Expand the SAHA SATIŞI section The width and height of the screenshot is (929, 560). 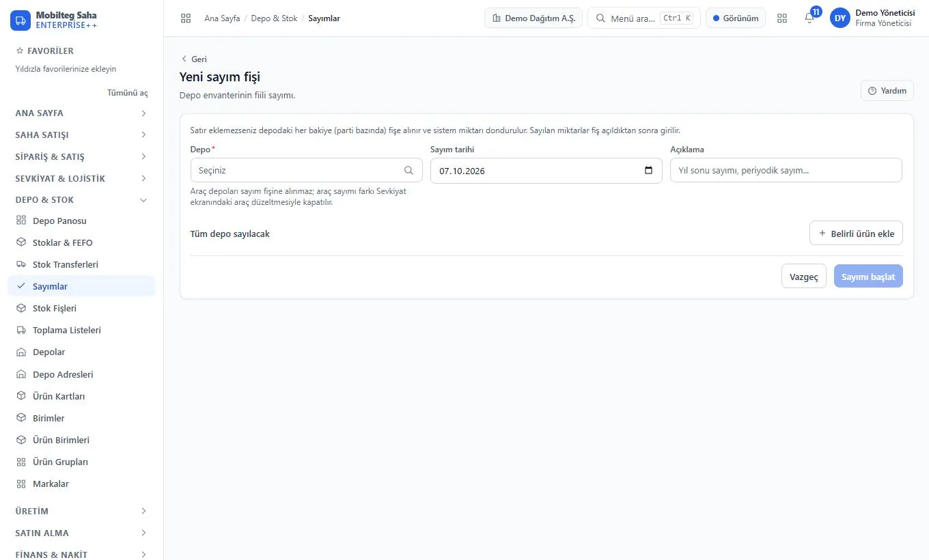click(x=81, y=135)
